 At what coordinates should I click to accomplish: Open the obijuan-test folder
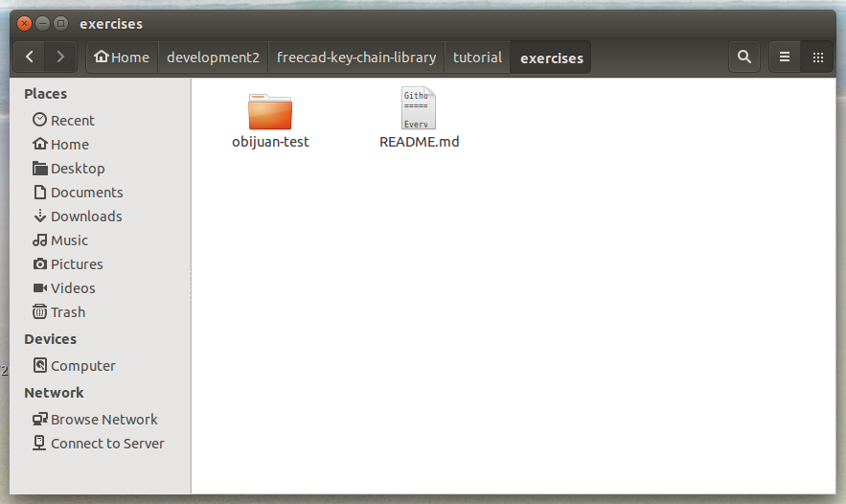pos(270,113)
